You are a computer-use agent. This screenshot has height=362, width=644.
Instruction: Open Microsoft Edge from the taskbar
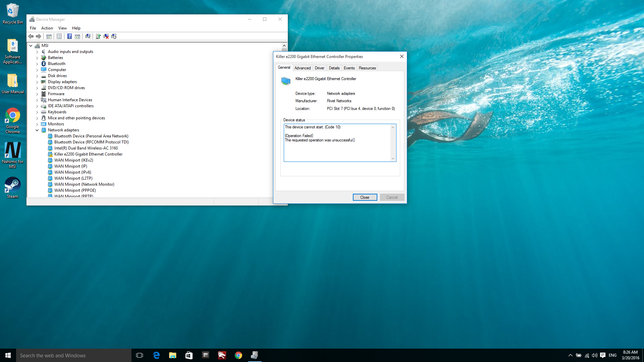[x=156, y=355]
